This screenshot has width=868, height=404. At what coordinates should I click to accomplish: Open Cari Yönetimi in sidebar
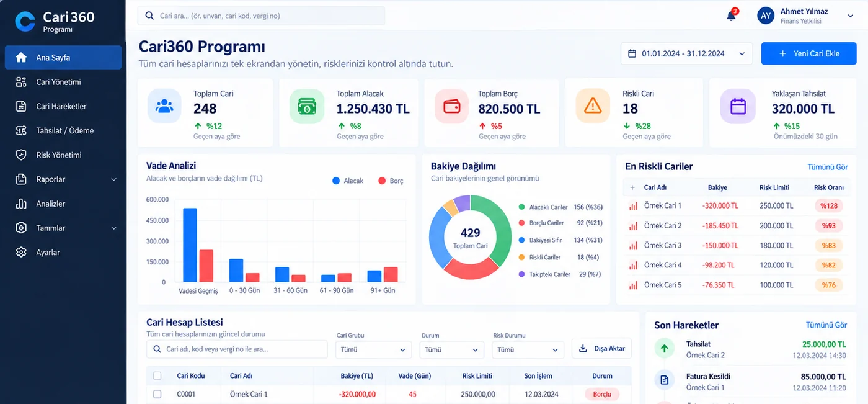tap(63, 82)
